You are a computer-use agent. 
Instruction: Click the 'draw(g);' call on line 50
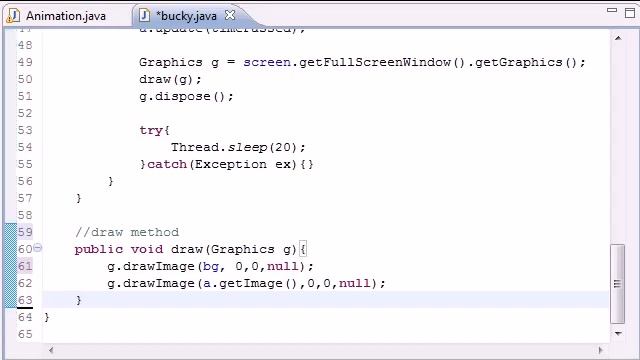pyautogui.click(x=170, y=79)
